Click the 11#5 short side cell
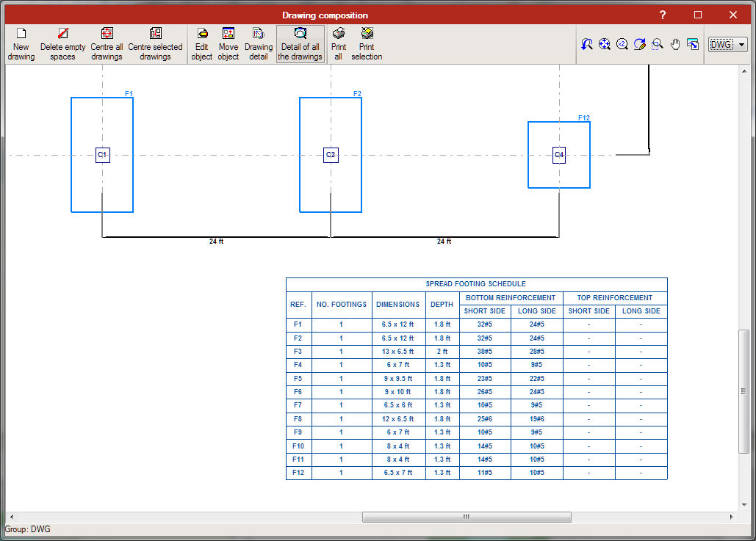 tap(485, 473)
